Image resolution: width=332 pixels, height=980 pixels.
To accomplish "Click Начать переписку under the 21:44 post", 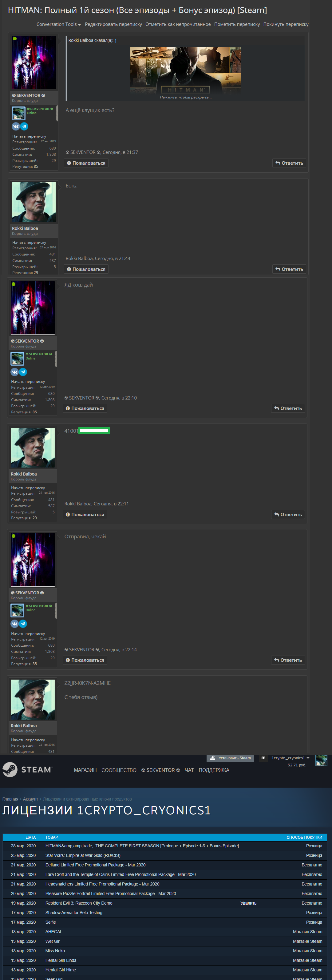I will coord(29,242).
